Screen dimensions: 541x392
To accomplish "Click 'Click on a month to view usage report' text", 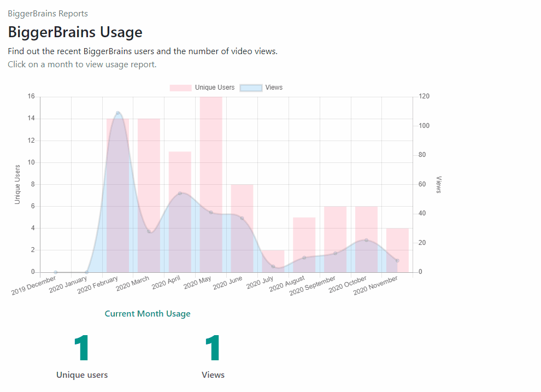I will (82, 65).
